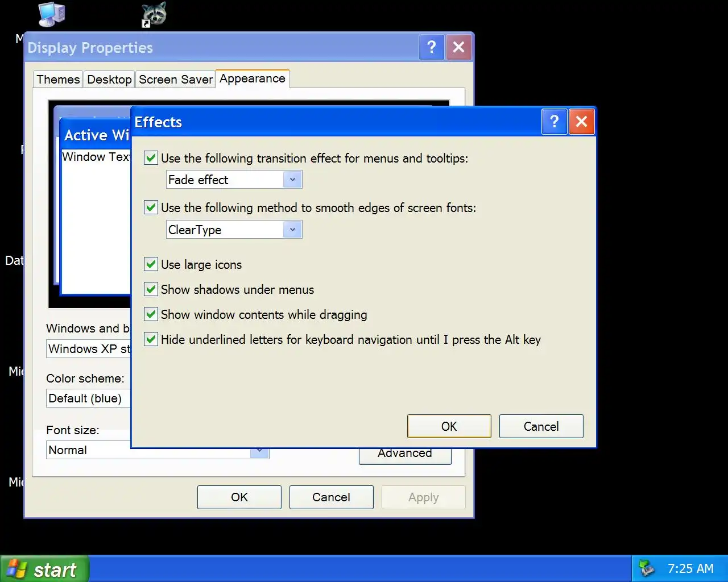
Task: Click the Effects dialog help question-mark button
Action: point(555,122)
